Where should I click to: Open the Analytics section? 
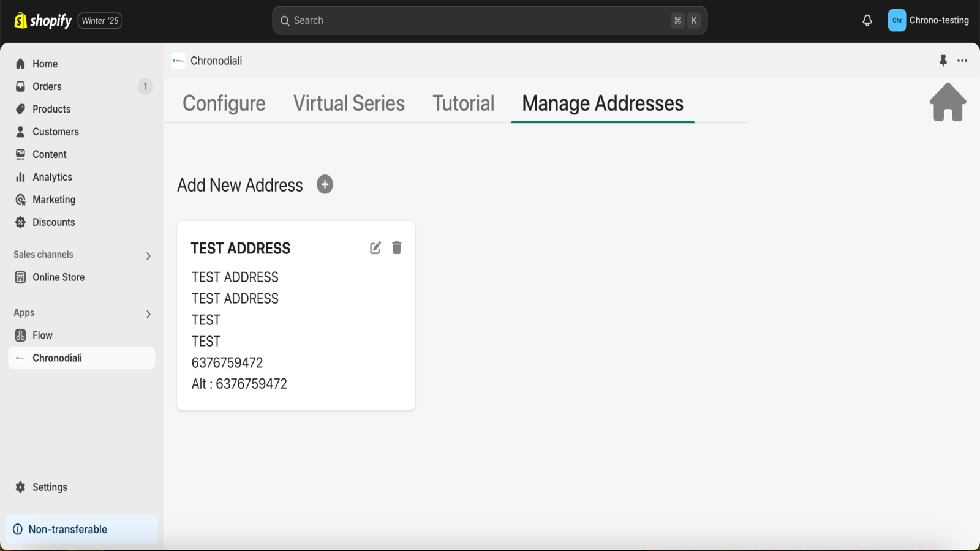pos(52,176)
